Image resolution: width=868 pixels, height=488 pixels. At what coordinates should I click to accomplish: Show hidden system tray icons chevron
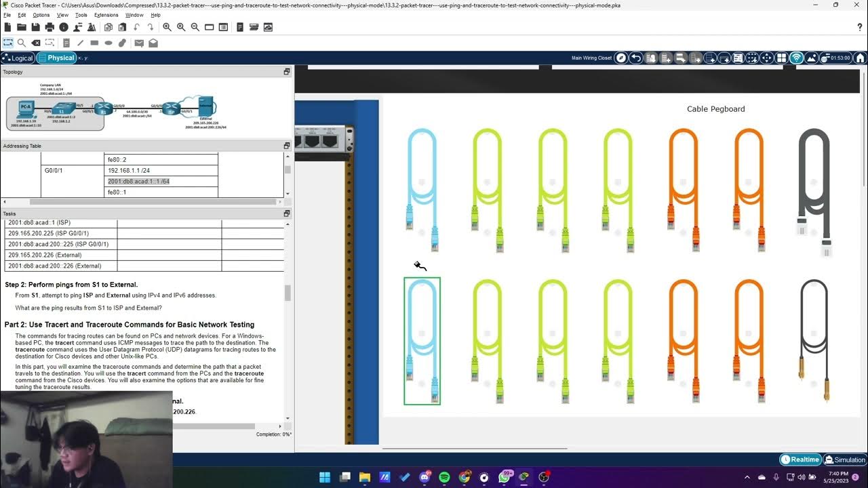[x=748, y=477]
